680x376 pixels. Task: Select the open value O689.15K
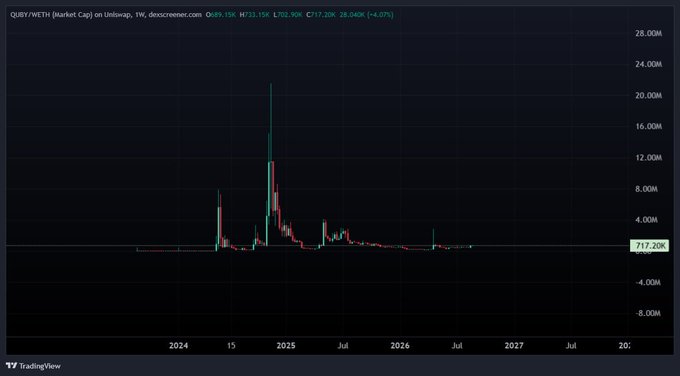click(221, 15)
